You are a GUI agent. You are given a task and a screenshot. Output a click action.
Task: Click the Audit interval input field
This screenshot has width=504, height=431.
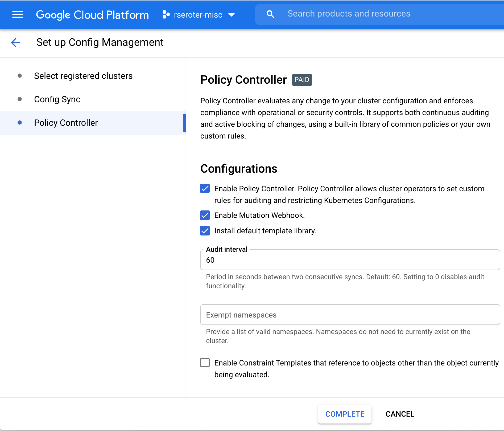click(350, 260)
